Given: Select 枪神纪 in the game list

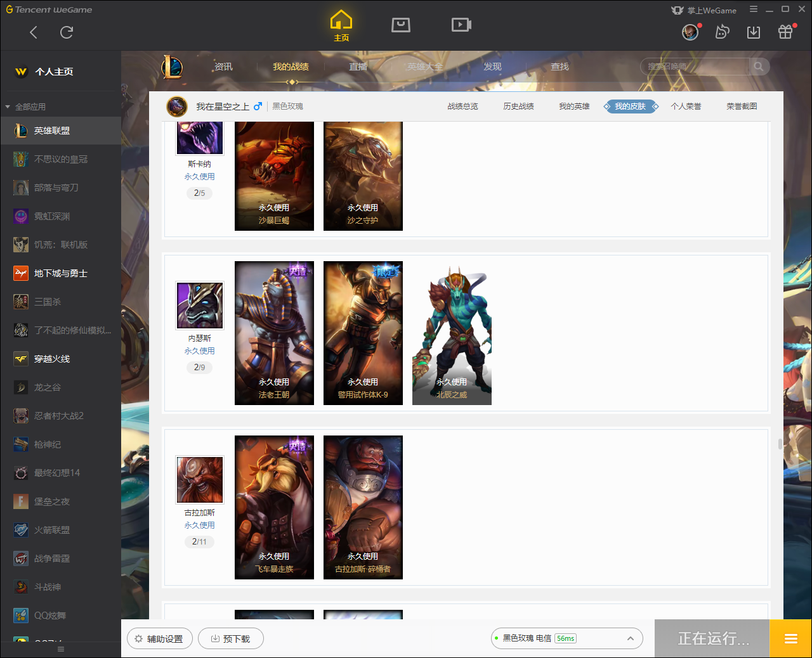Looking at the screenshot, I should coord(60,444).
